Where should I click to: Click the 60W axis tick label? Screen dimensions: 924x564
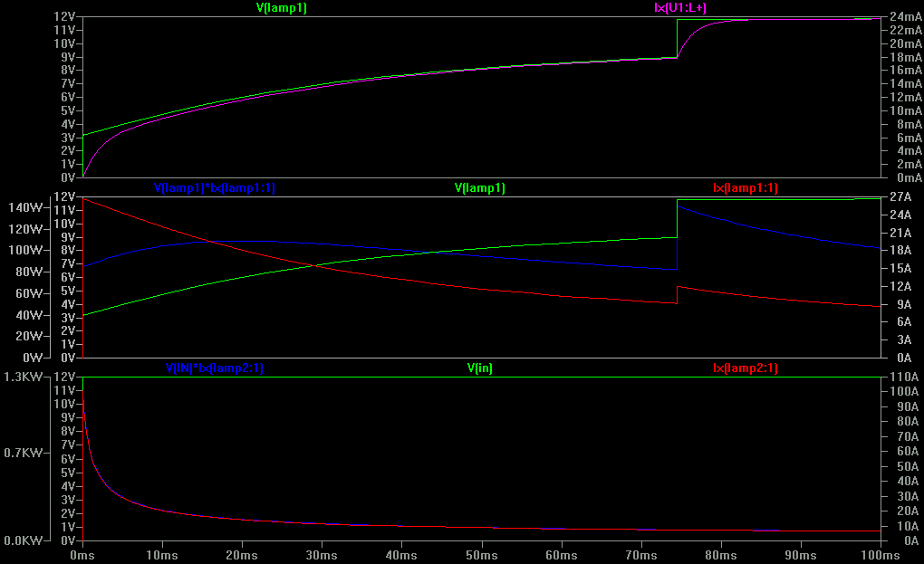coord(30,293)
